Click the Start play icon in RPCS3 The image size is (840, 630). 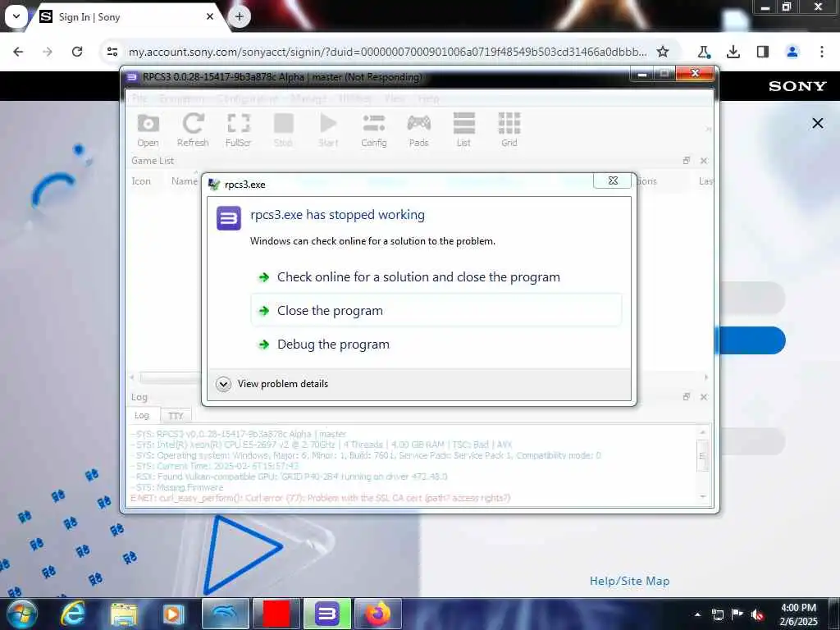pyautogui.click(x=328, y=129)
